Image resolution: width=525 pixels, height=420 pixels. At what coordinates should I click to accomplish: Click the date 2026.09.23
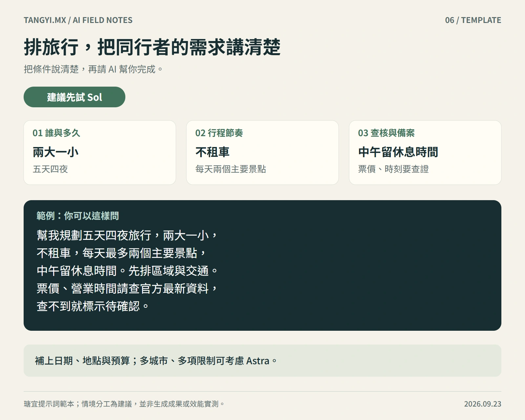tap(483, 404)
